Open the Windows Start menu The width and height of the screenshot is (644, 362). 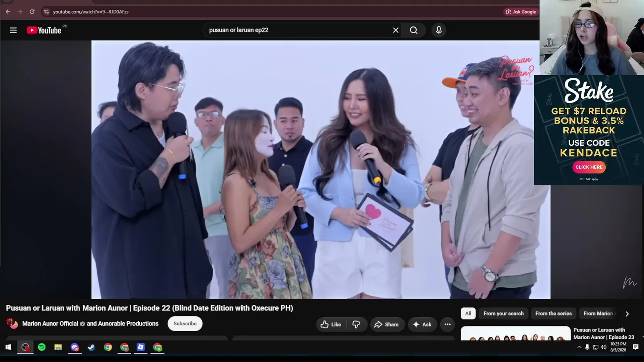click(8, 347)
